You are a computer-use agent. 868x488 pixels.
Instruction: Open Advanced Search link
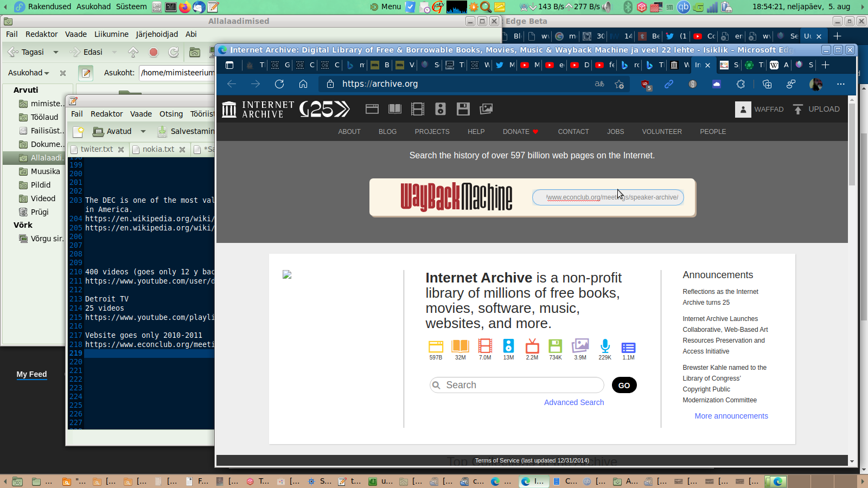574,402
